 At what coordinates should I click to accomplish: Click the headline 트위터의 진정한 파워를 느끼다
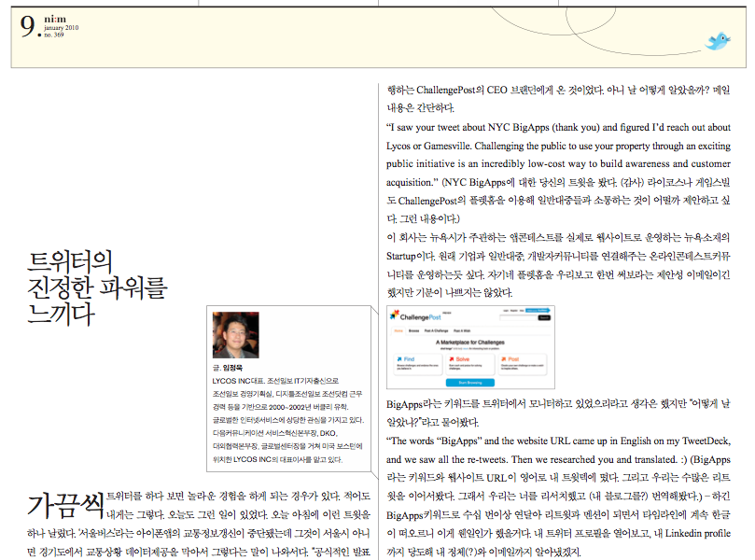pos(96,286)
